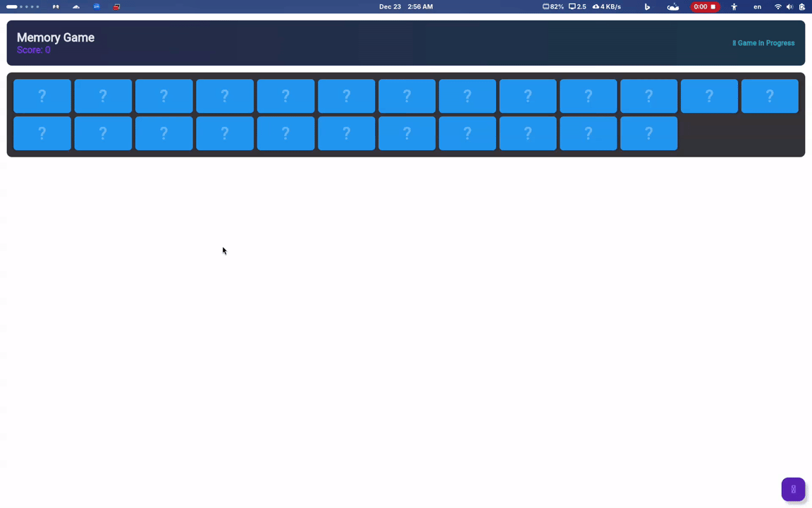
Task: Click the 'Score: 0' text
Action: point(34,50)
